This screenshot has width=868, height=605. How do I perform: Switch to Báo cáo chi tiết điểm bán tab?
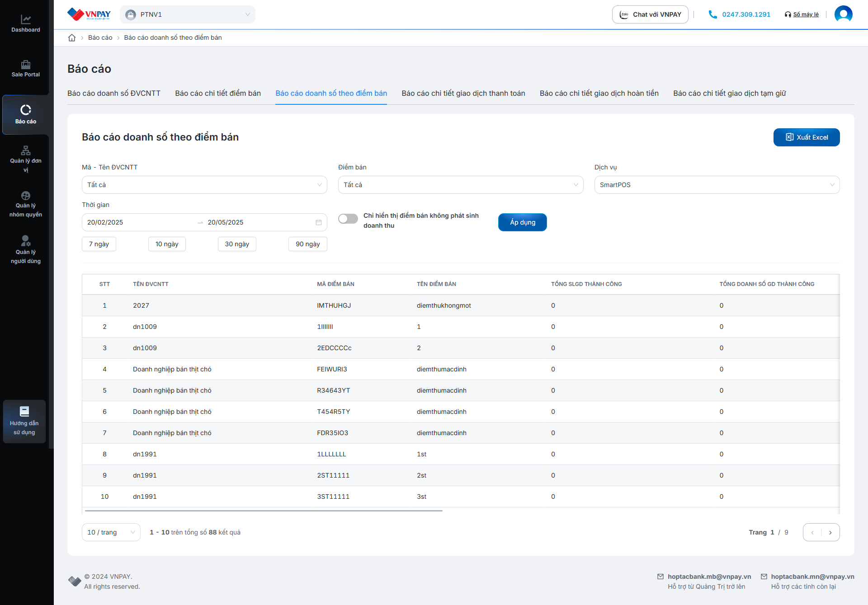click(218, 93)
